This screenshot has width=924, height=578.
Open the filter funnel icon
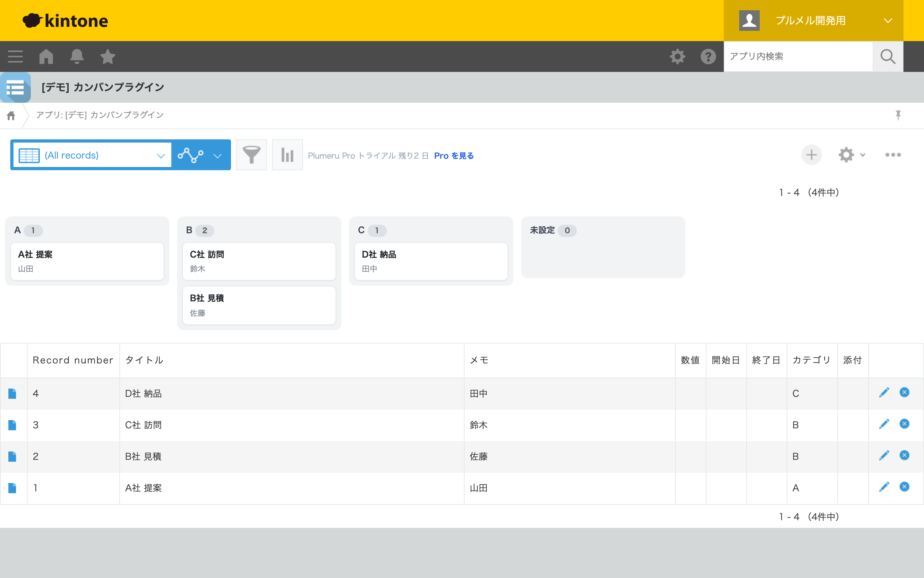(x=251, y=155)
